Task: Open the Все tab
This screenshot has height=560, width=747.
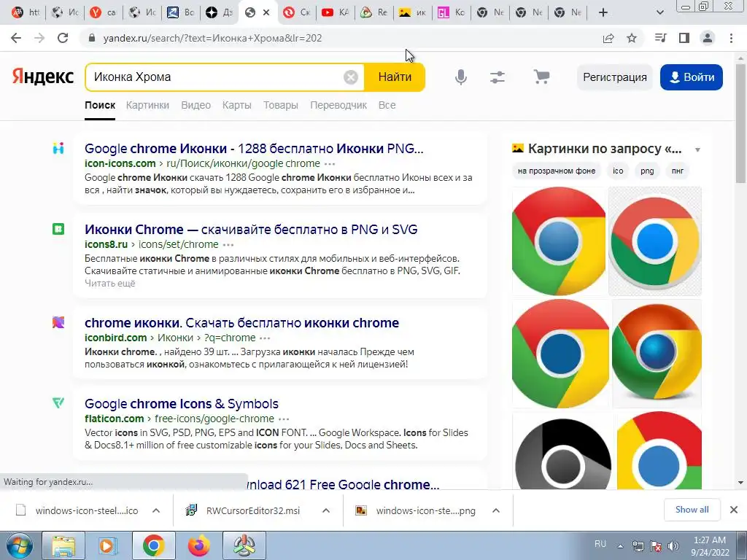Action: (x=387, y=105)
